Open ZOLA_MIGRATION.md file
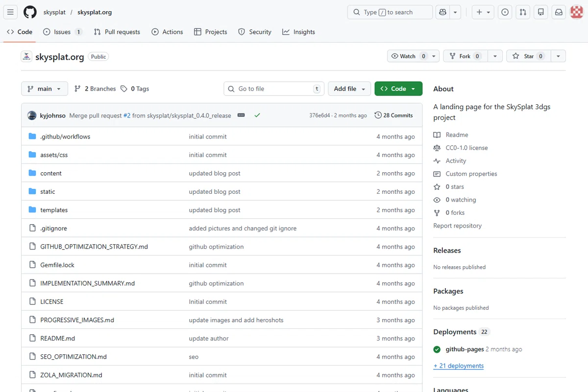588x392 pixels. [71, 375]
